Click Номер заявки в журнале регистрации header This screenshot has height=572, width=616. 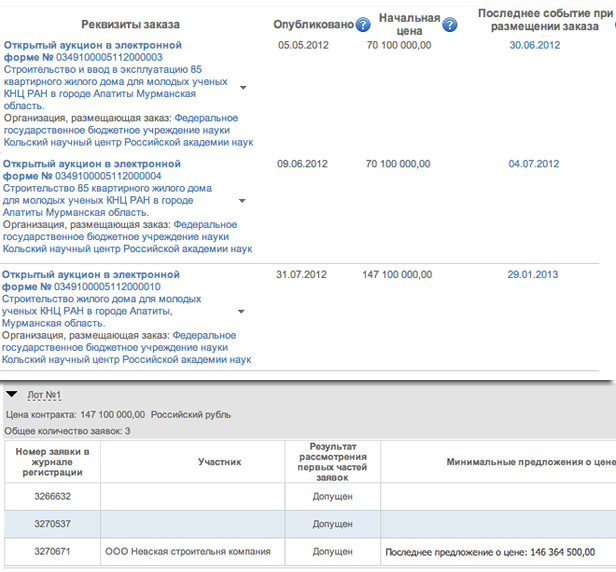click(52, 462)
